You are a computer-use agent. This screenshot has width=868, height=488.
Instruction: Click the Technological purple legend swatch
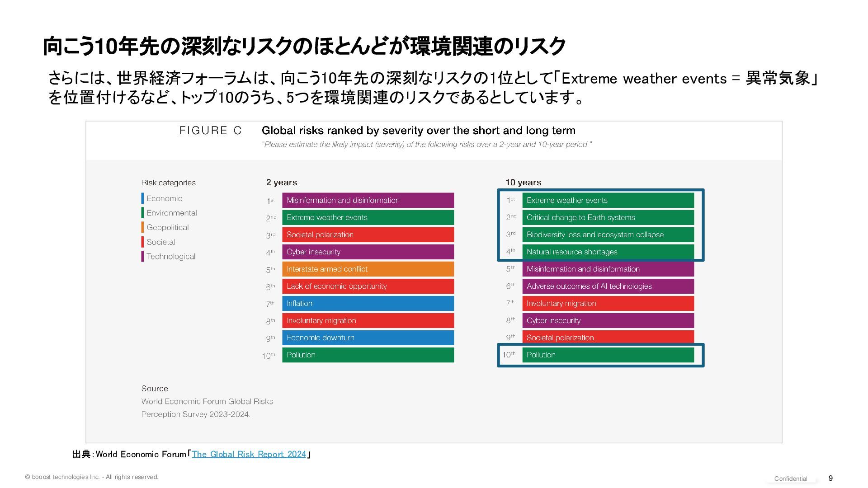(142, 256)
